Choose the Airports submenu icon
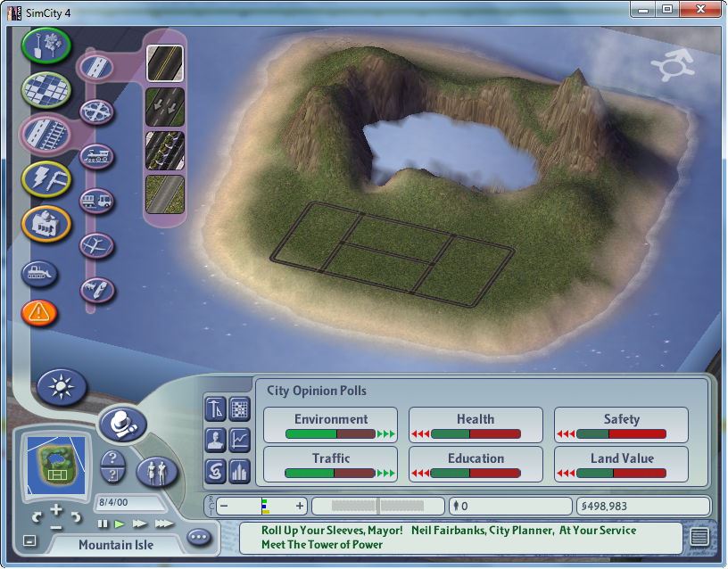The width and height of the screenshot is (728, 569). (96, 245)
